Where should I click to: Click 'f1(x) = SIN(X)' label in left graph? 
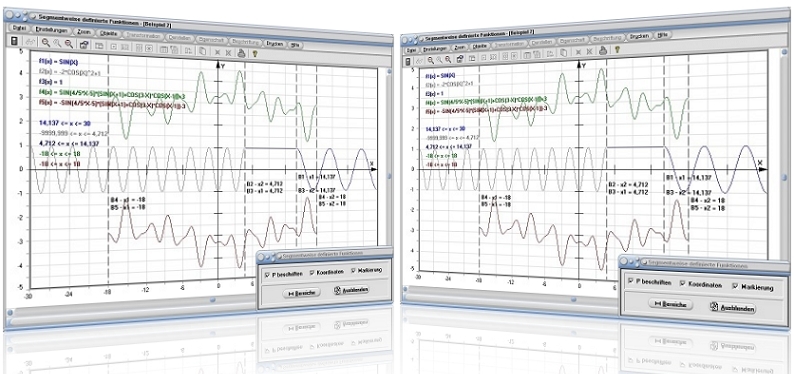(58, 61)
